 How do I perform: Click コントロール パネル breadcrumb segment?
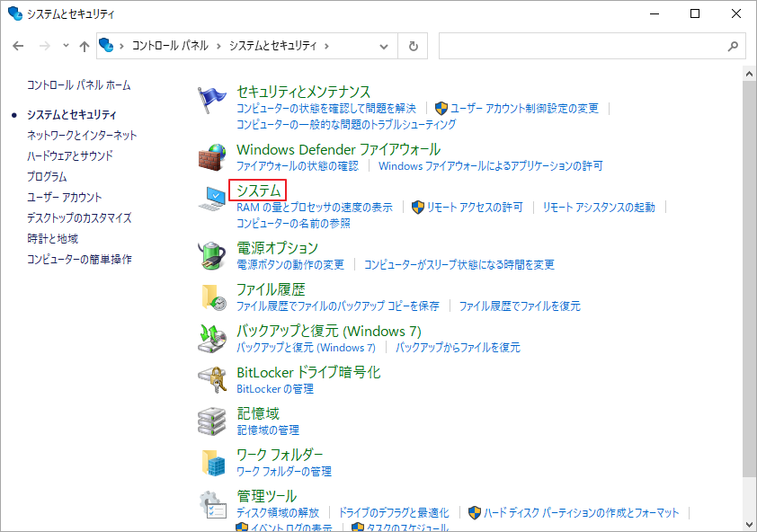170,46
